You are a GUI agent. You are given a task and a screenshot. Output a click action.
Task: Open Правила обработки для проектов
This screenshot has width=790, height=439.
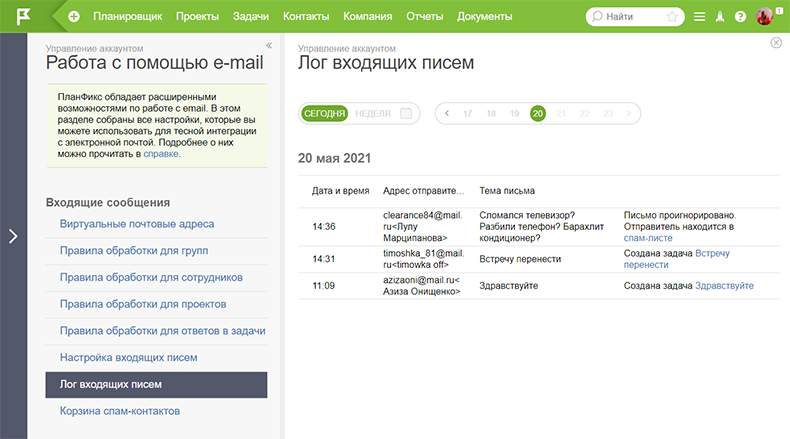click(x=143, y=304)
